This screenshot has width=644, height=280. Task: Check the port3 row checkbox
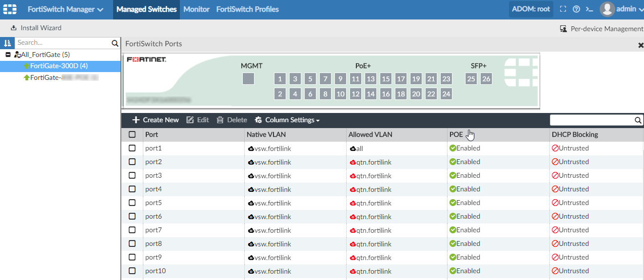(x=132, y=175)
